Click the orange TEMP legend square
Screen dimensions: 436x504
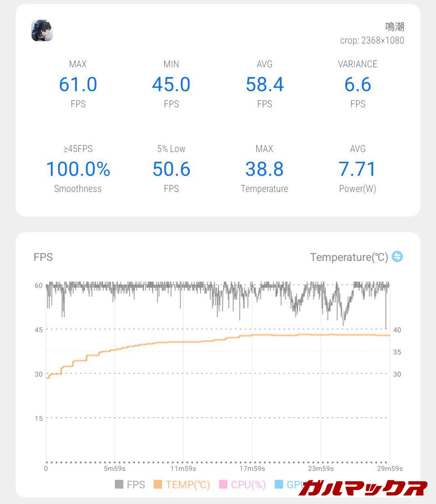pos(158,484)
